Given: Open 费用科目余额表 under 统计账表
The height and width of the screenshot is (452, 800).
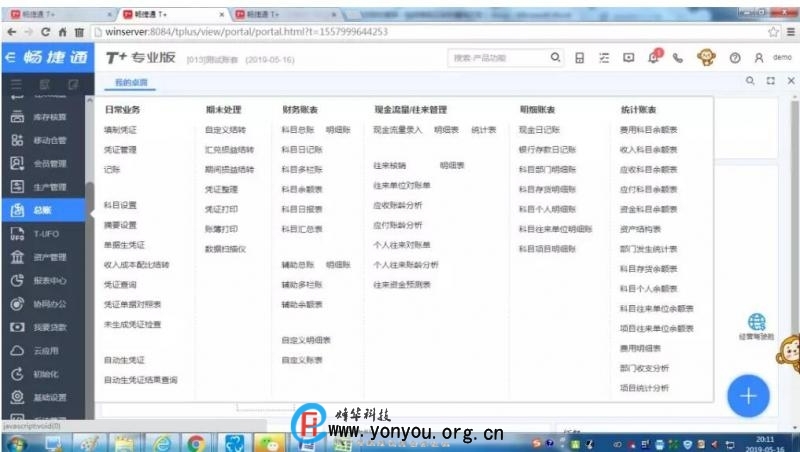Looking at the screenshot, I should click(648, 130).
